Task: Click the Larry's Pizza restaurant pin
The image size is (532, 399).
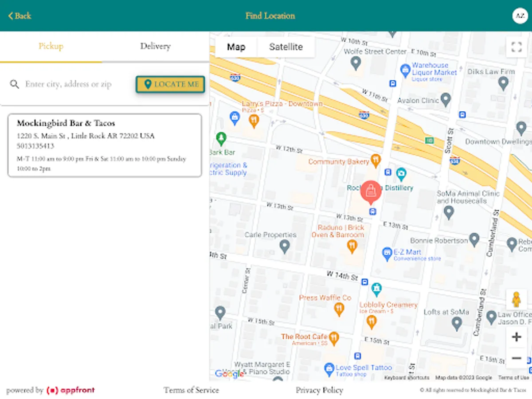Action: click(x=254, y=121)
